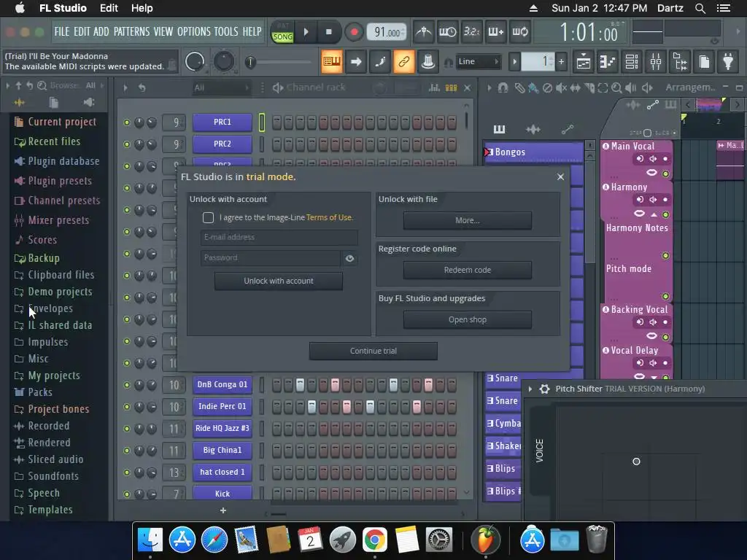This screenshot has height=560, width=747.
Task: Open the Line snap dropdown
Action: tap(479, 62)
